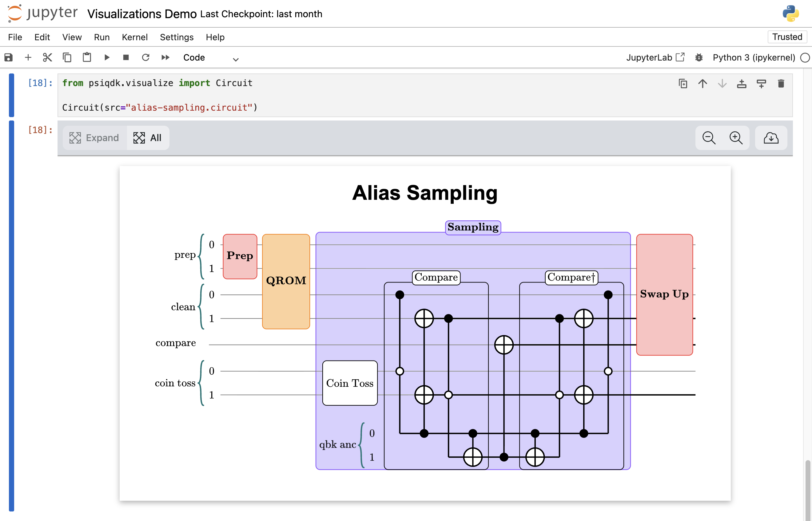Click the coin toss register label
Viewport: 812px width, 521px height.
[x=175, y=383]
